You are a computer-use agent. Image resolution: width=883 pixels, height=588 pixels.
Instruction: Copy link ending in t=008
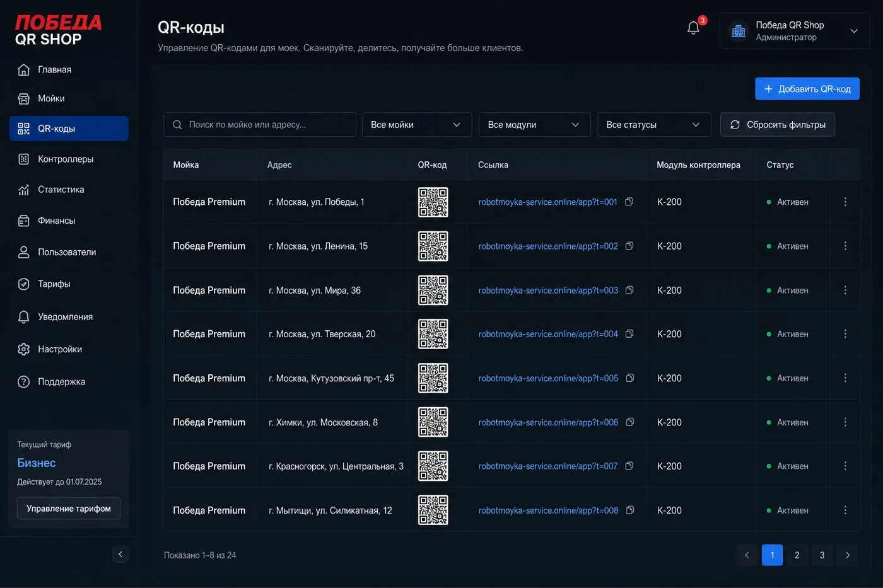pyautogui.click(x=629, y=510)
